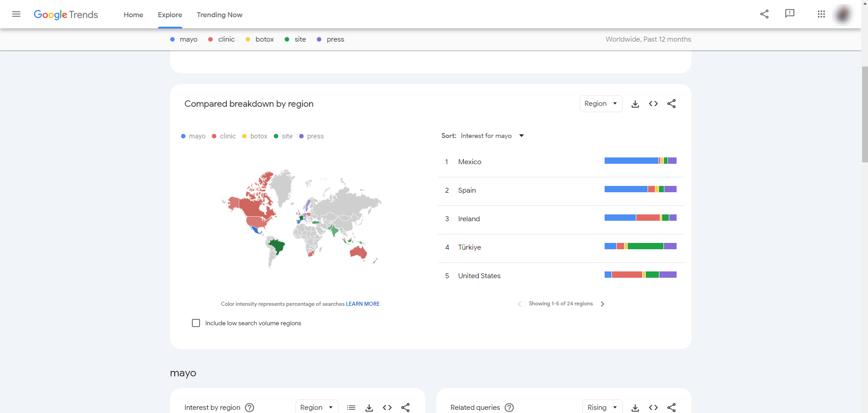
Task: Go to Home tab
Action: [x=134, y=14]
